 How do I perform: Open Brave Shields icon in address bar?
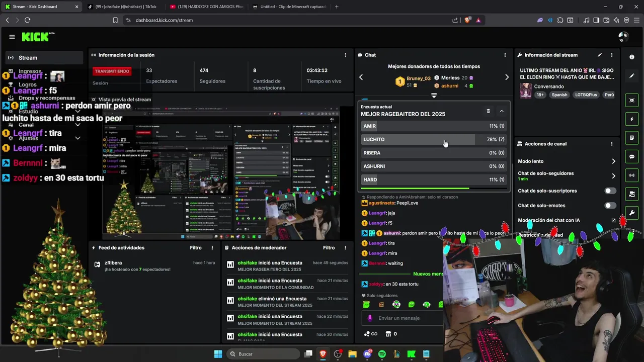[467, 20]
